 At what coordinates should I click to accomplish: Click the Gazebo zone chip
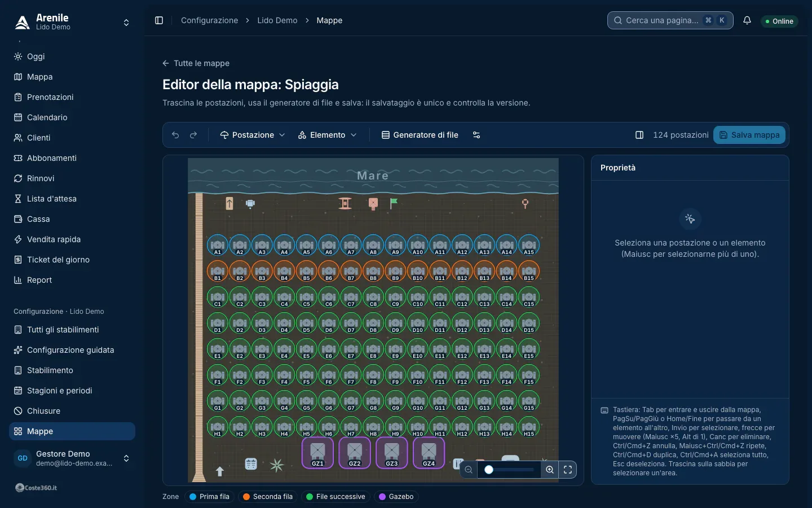click(396, 497)
